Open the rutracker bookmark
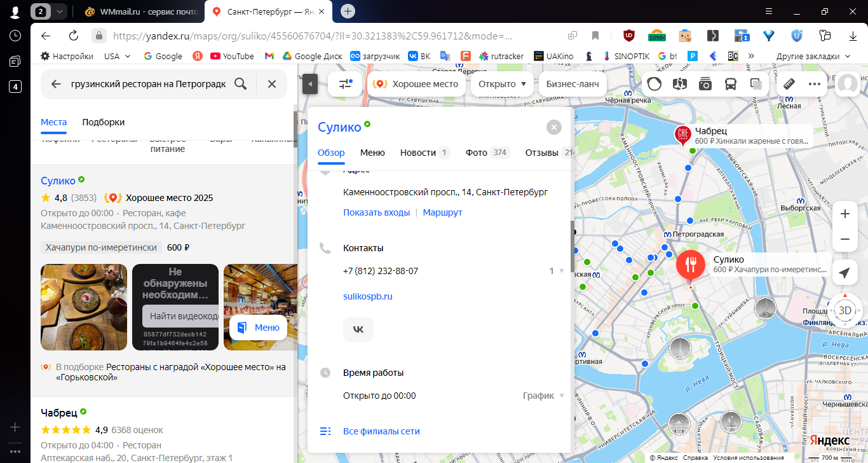Image resolution: width=868 pixels, height=463 pixels. coord(501,56)
